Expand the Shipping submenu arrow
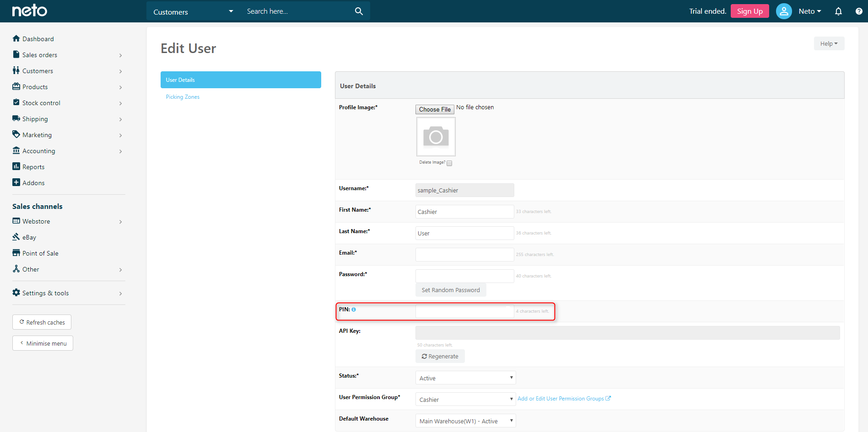The width and height of the screenshot is (868, 432). 121,119
